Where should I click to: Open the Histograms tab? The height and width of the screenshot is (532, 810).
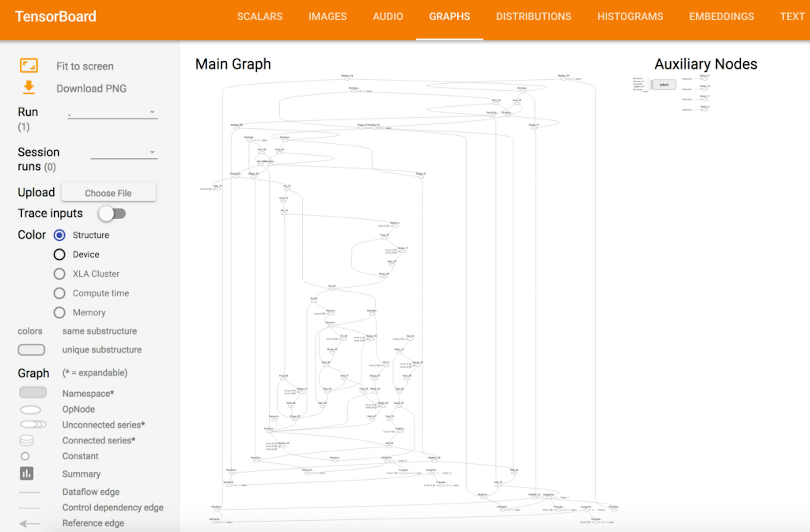[630, 16]
